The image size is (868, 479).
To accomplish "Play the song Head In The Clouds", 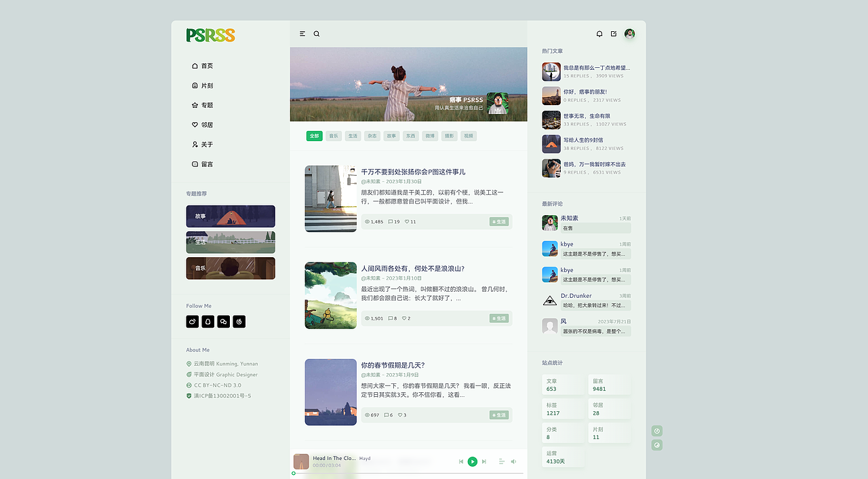I will [473, 461].
